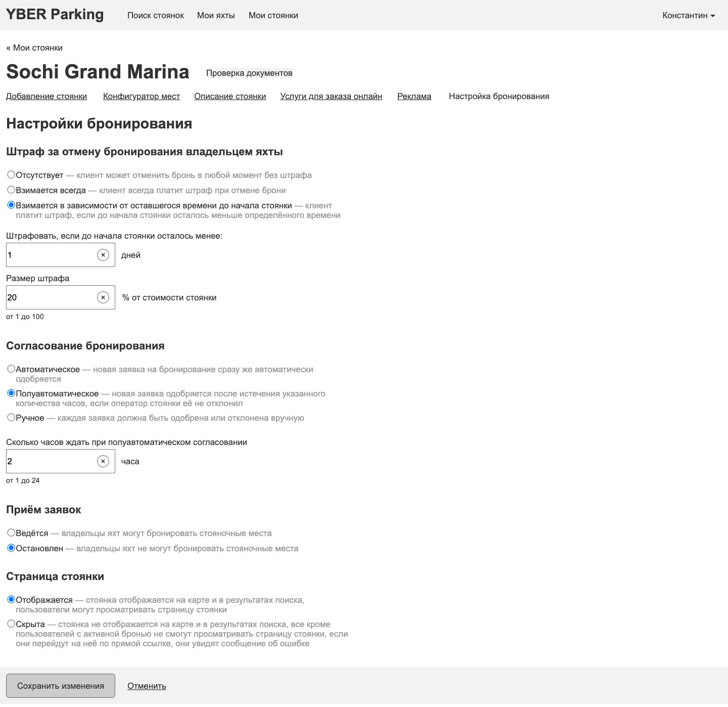Focus the days-before-start input field

click(61, 255)
